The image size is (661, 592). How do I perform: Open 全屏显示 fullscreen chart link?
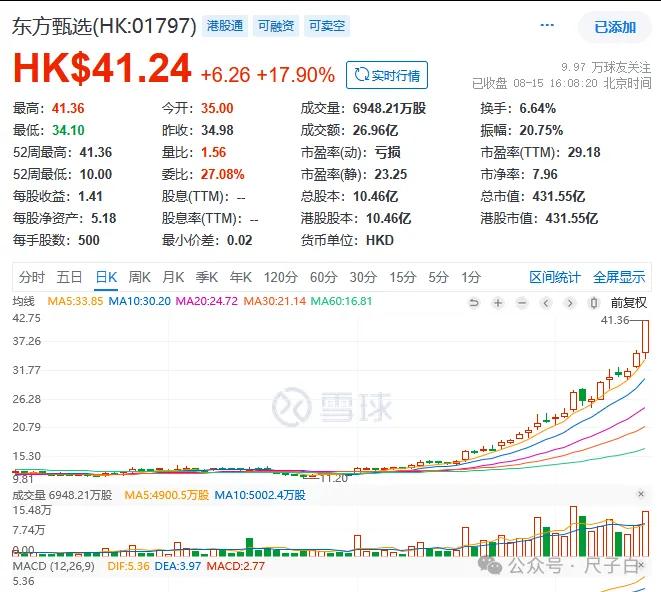619,277
